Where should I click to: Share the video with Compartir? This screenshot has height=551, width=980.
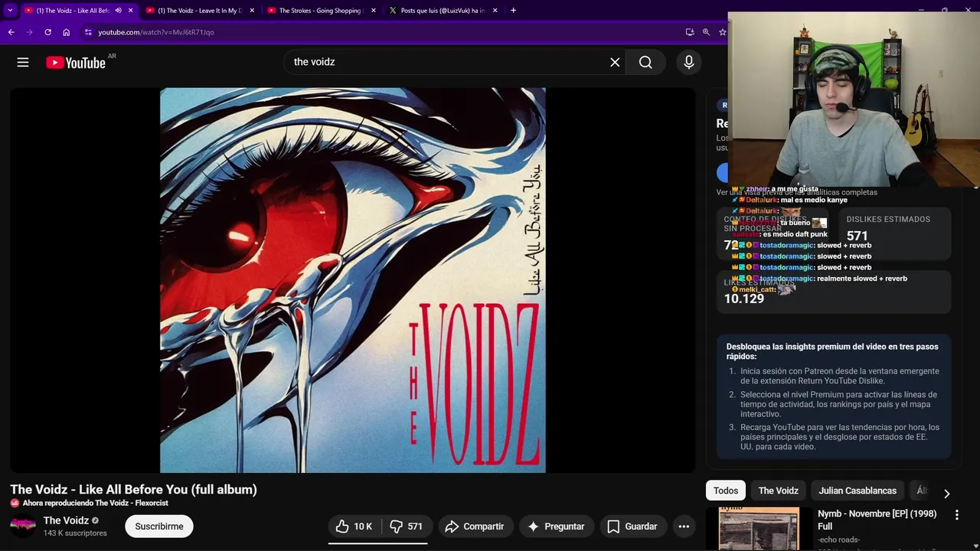pos(474,527)
